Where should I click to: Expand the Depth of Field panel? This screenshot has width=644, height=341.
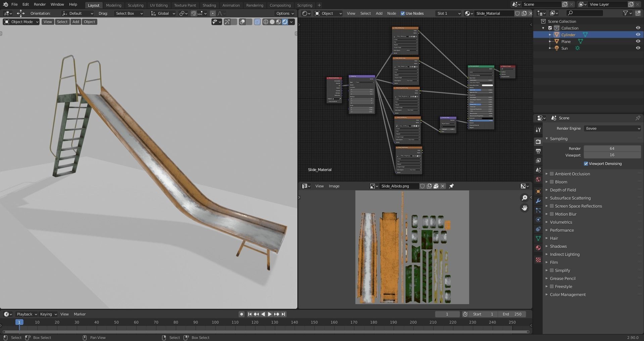coord(547,190)
